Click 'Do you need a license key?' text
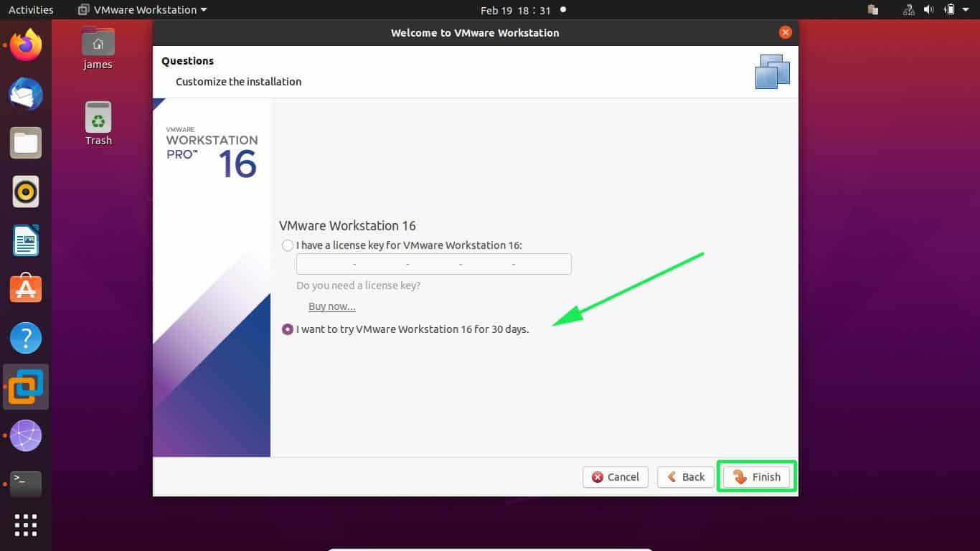The image size is (980, 551). pyautogui.click(x=359, y=286)
